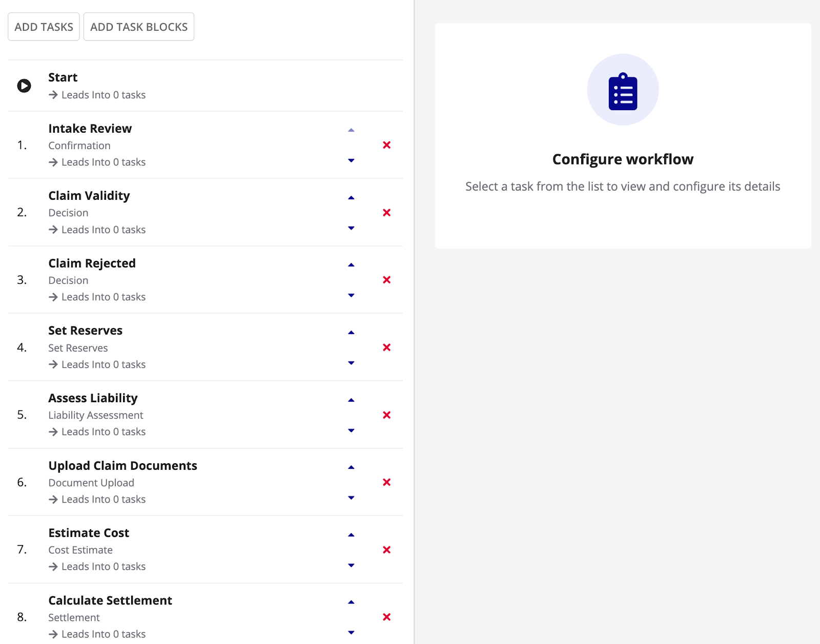The height and width of the screenshot is (644, 820).
Task: Move Calculate Settlement task up
Action: click(x=351, y=602)
